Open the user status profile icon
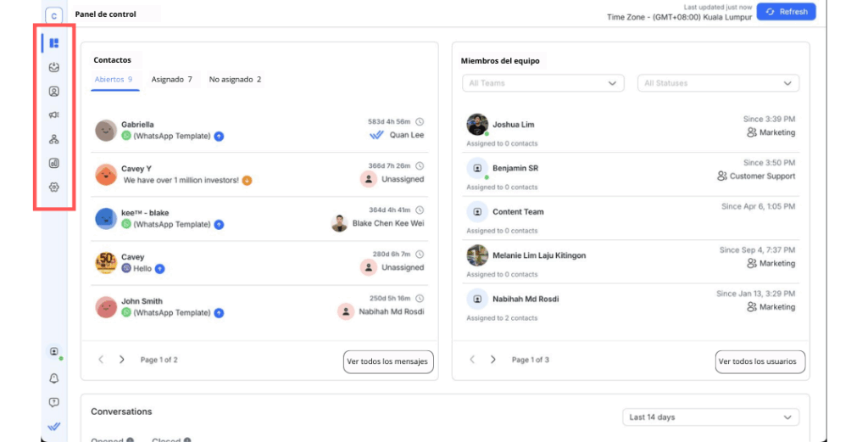 [54, 352]
